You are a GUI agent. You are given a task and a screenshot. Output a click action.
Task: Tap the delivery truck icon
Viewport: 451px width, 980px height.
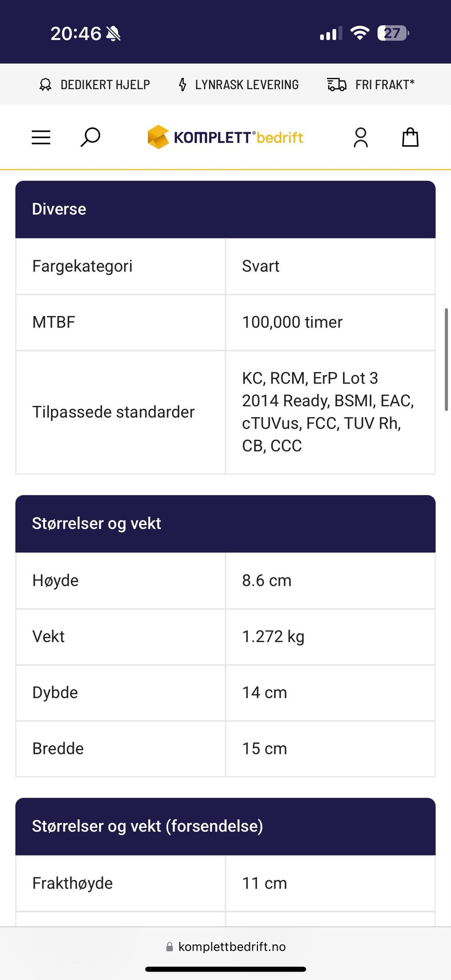click(x=337, y=85)
